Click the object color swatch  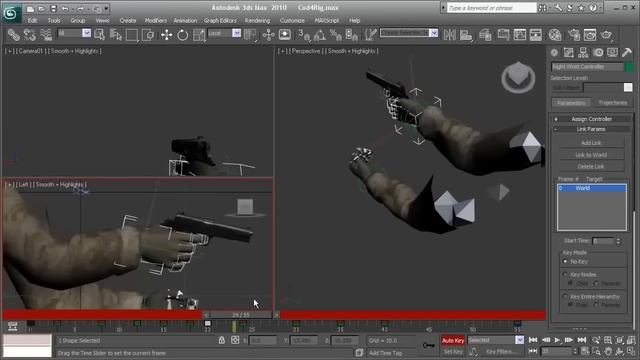(629, 67)
